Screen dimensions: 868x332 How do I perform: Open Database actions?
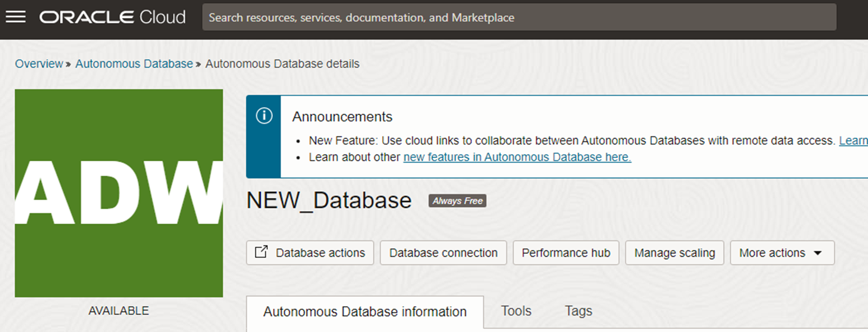(x=310, y=253)
